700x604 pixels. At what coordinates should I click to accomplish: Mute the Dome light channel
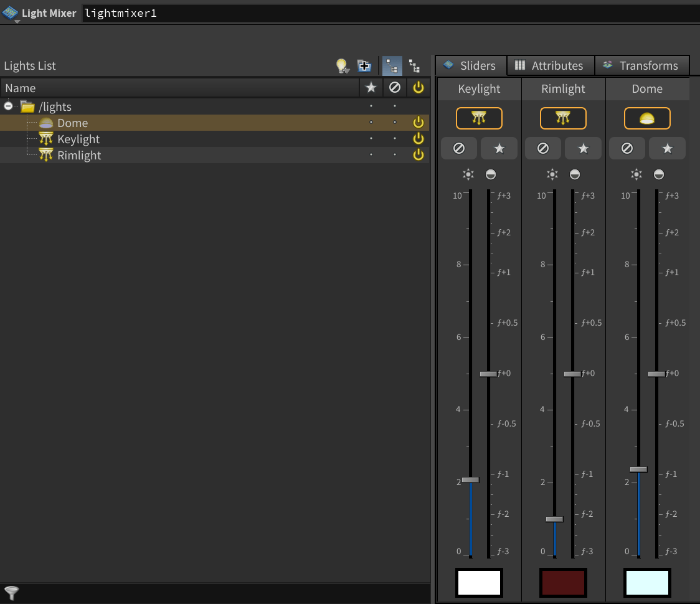(627, 148)
